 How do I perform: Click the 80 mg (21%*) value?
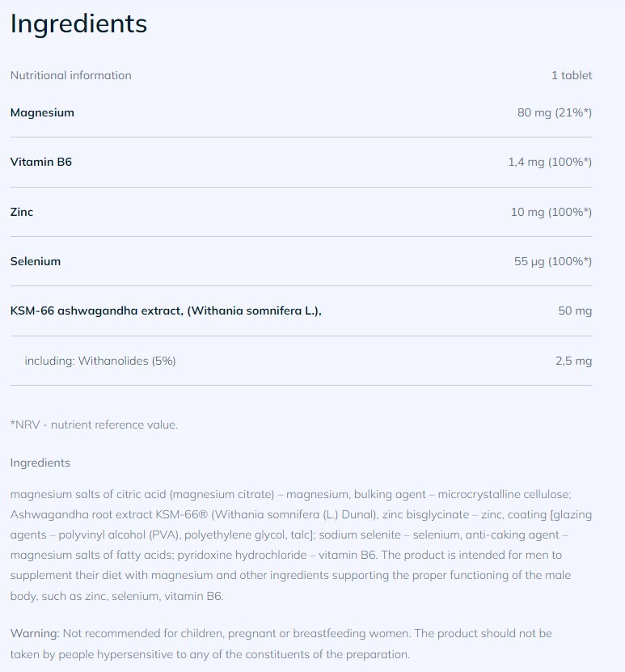coord(554,112)
